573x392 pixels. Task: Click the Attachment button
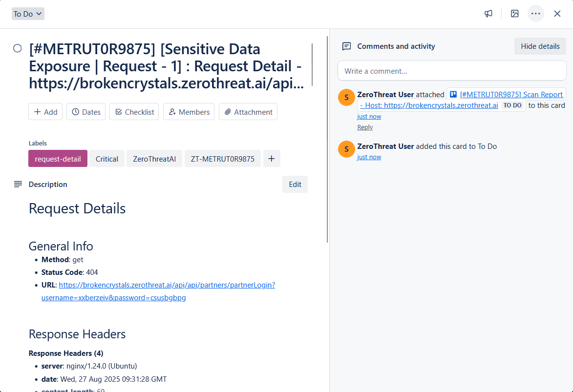point(248,112)
